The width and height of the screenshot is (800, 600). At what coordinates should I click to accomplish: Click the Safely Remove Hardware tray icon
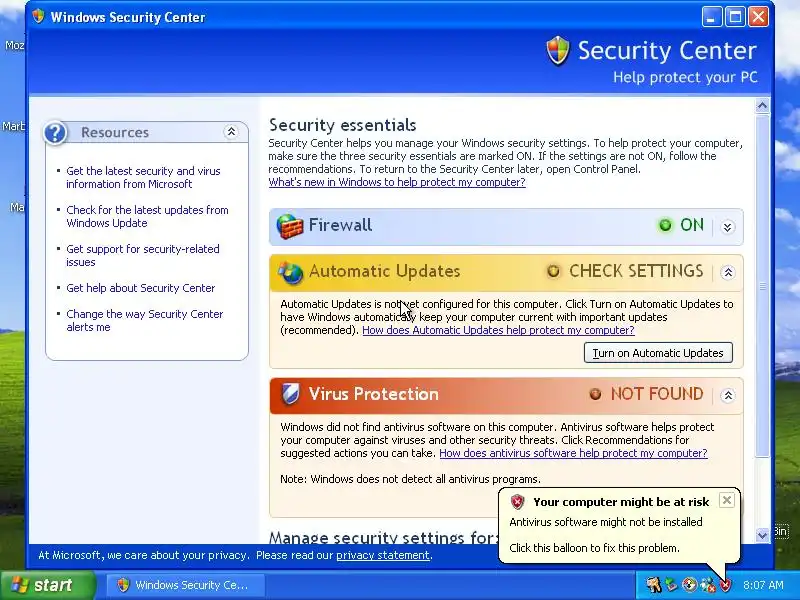pos(671,585)
